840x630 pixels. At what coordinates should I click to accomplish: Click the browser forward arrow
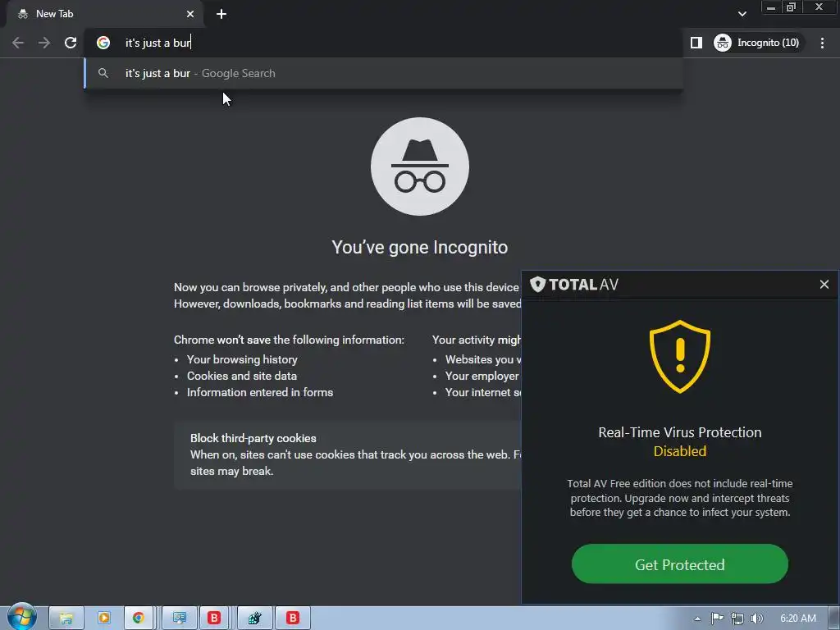pyautogui.click(x=44, y=43)
